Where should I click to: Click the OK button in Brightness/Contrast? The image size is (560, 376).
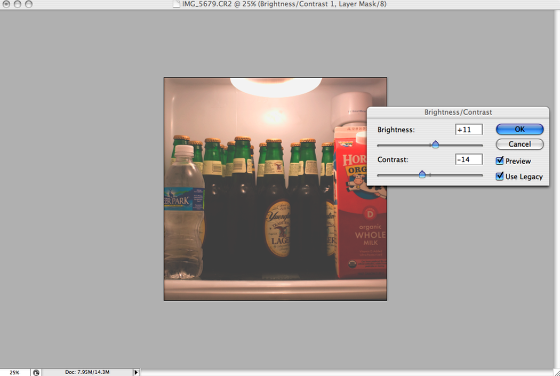[x=520, y=129]
